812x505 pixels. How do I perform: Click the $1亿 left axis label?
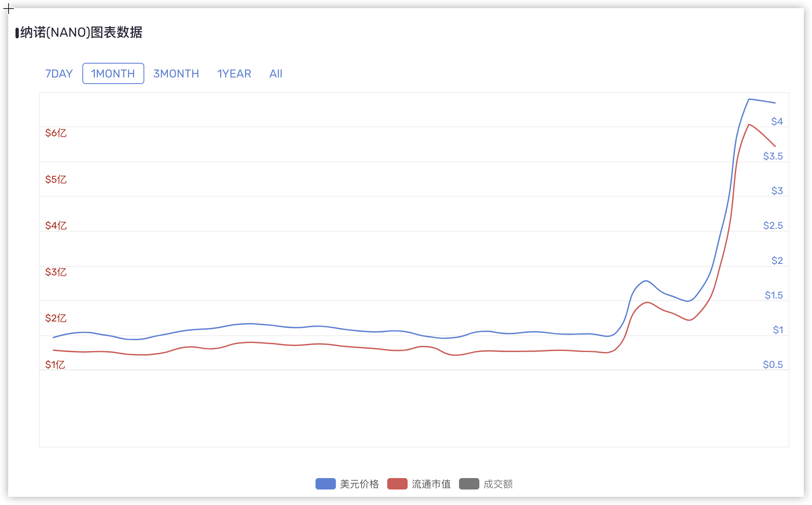click(55, 365)
